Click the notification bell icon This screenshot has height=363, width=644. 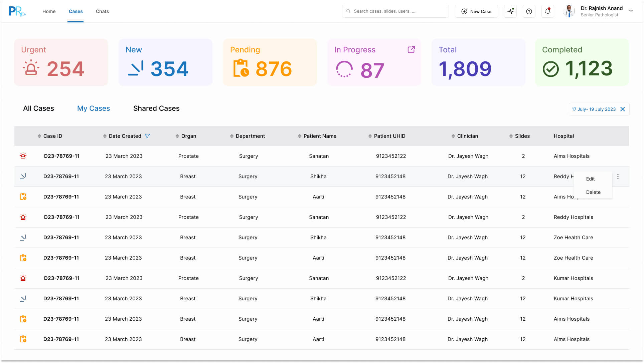tap(547, 11)
